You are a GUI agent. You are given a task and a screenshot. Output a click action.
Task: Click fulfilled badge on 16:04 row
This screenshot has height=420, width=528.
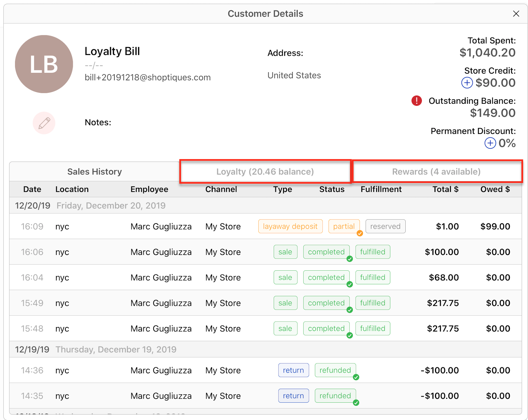(x=373, y=277)
